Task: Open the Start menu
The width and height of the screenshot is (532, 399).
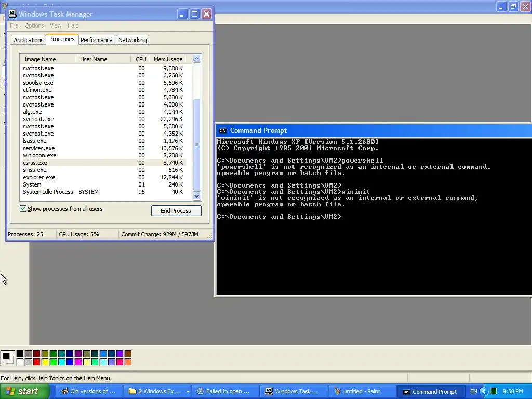Action: 24,391
